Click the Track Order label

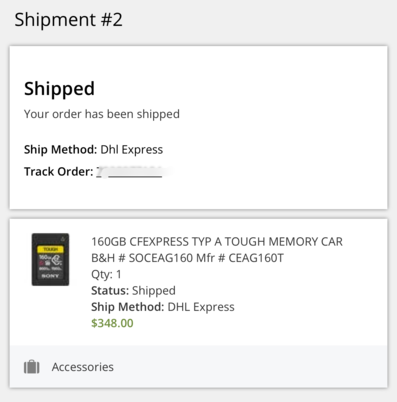(x=59, y=172)
